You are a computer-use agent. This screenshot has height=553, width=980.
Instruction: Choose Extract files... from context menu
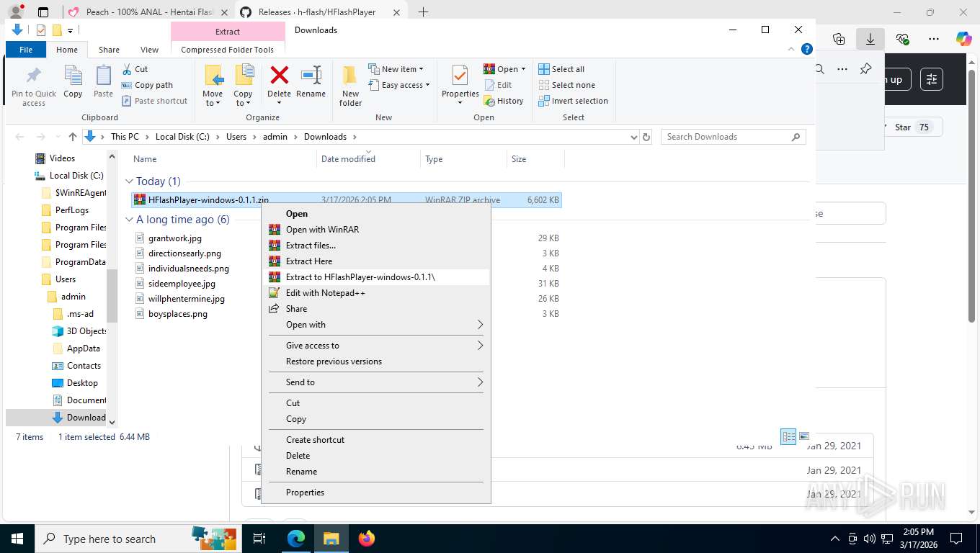click(375, 246)
